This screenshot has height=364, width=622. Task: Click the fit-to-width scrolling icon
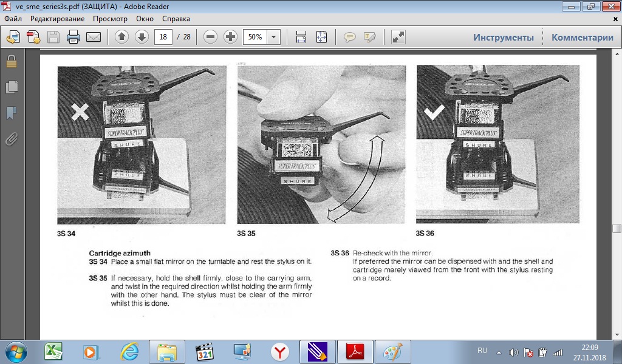(301, 37)
